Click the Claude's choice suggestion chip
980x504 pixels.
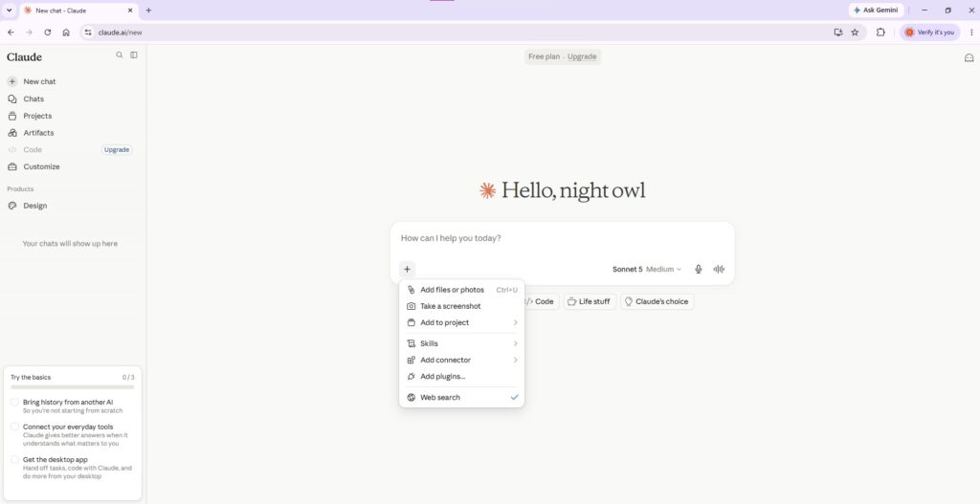pyautogui.click(x=657, y=301)
